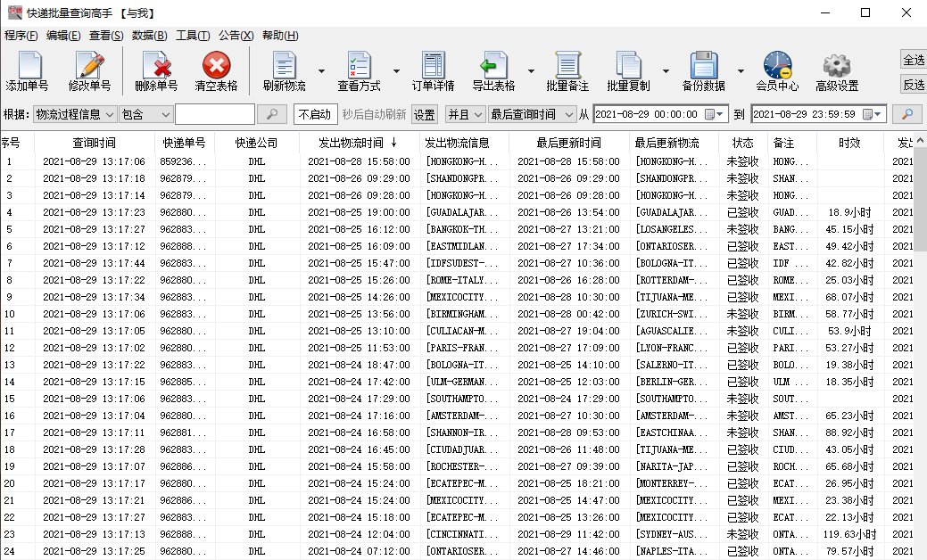This screenshot has height=560, width=927.
Task: Open the 帮助(H) menu
Action: 280,36
